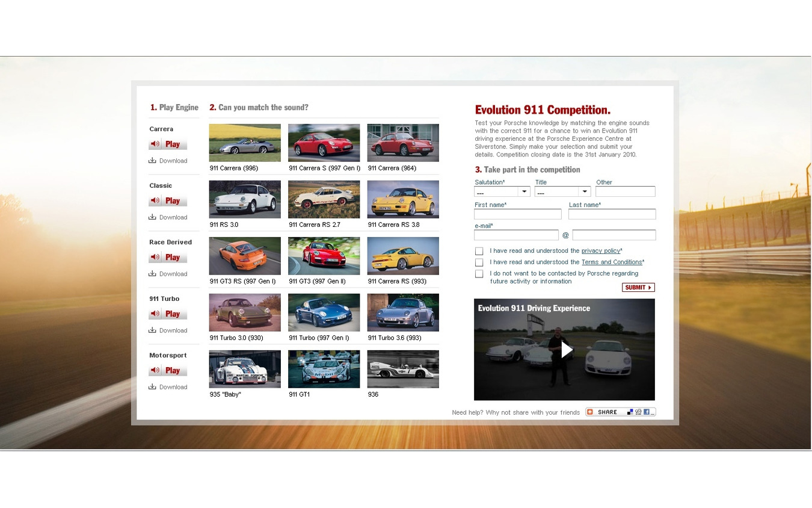
Task: Open the Terms and Conditions link
Action: 612,262
